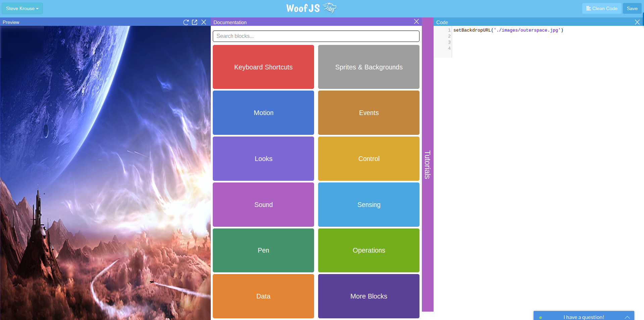The height and width of the screenshot is (320, 644).
Task: Open the Steve Krouse user dropdown
Action: click(22, 8)
